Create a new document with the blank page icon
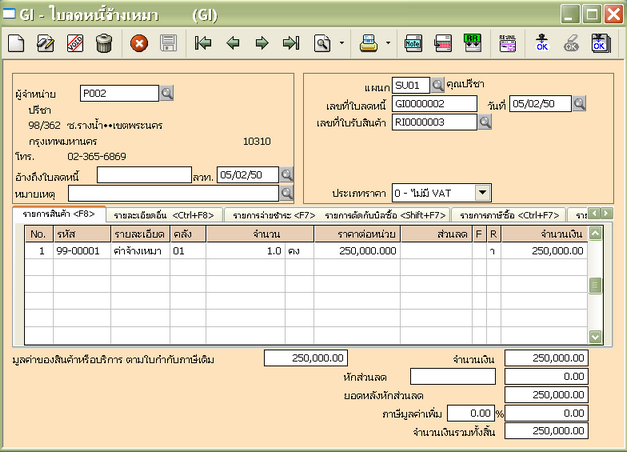 [x=17, y=43]
